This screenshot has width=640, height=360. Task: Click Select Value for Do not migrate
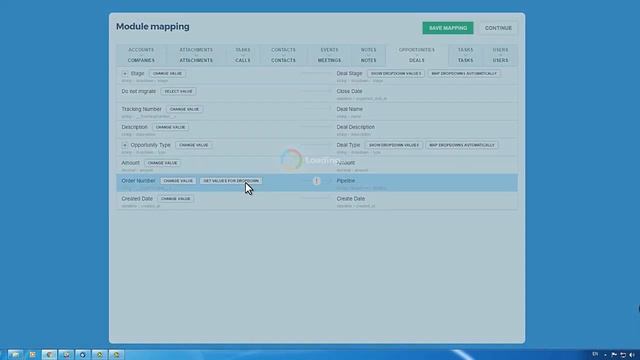(178, 91)
